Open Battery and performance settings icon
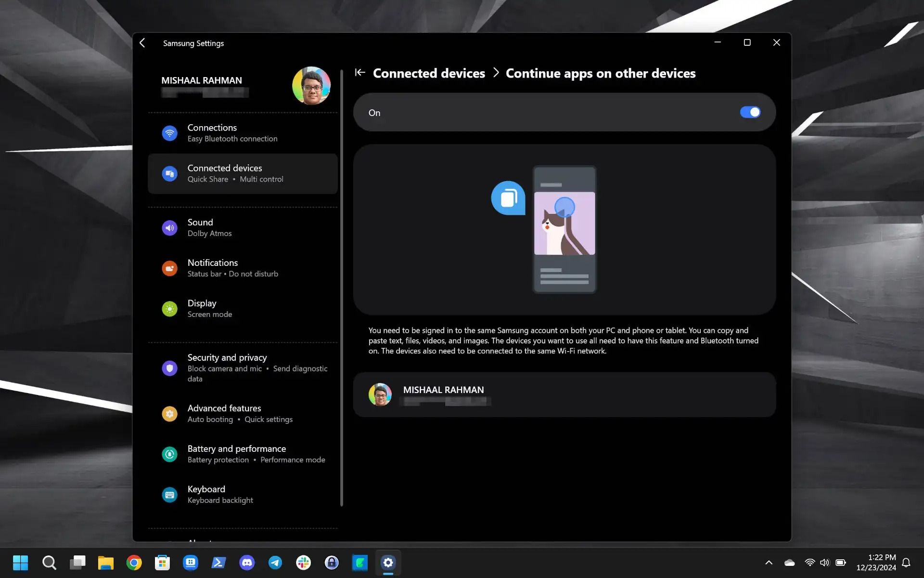The width and height of the screenshot is (924, 578). (169, 453)
